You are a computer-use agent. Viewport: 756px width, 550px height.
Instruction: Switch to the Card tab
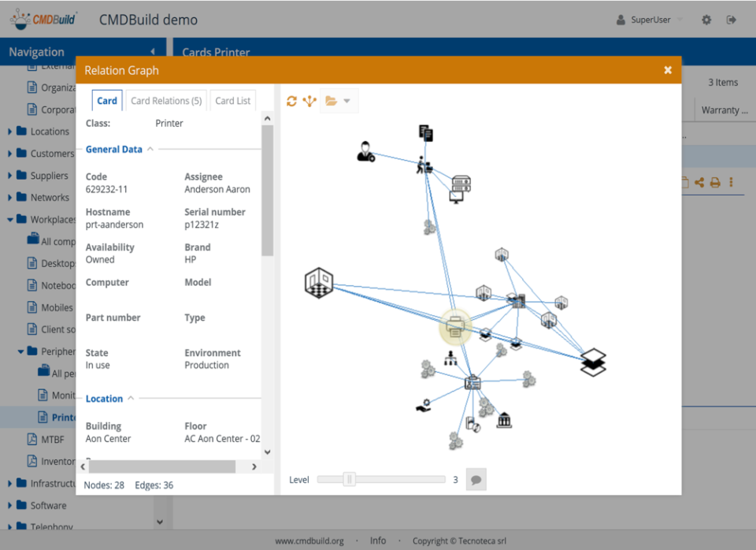coord(107,100)
